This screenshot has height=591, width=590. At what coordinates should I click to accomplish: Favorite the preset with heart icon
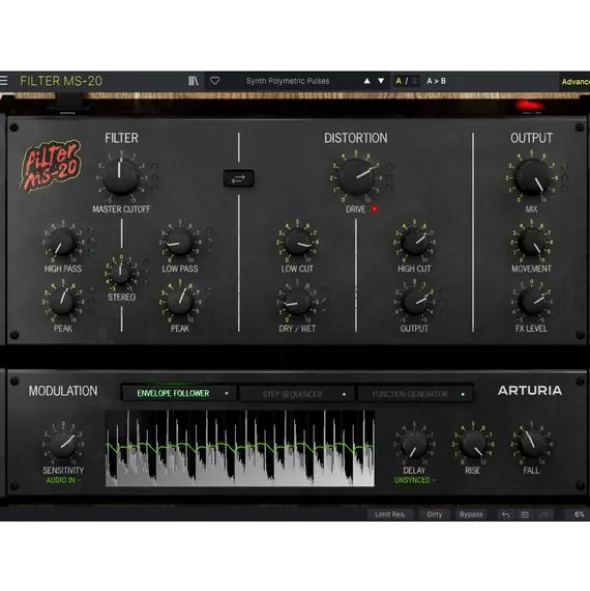click(x=215, y=81)
